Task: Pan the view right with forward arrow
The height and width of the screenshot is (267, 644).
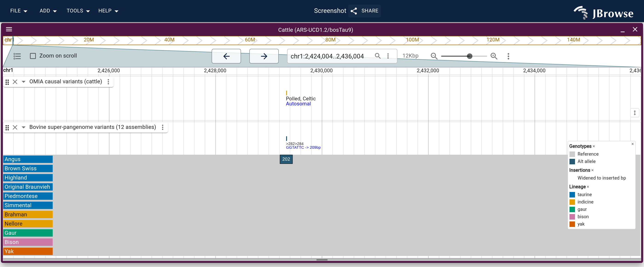Action: pos(264,56)
